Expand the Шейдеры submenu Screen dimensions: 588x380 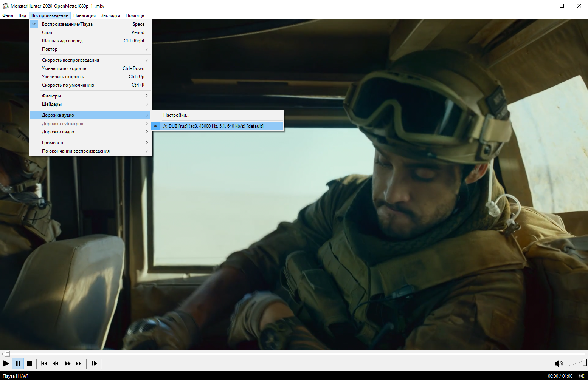91,104
